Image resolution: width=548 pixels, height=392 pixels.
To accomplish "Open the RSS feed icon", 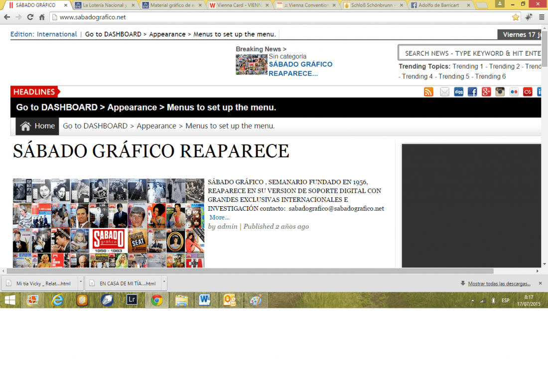I will click(428, 92).
